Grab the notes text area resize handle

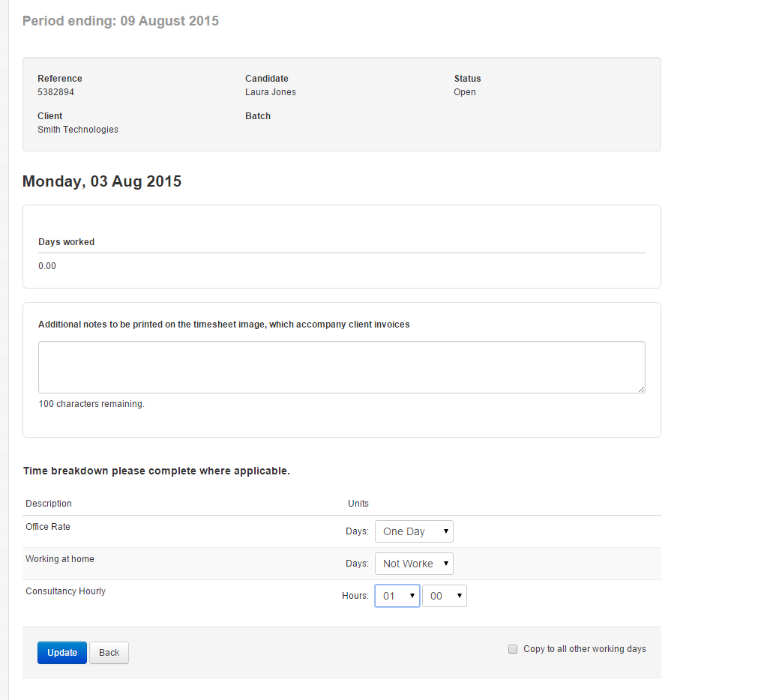point(642,389)
